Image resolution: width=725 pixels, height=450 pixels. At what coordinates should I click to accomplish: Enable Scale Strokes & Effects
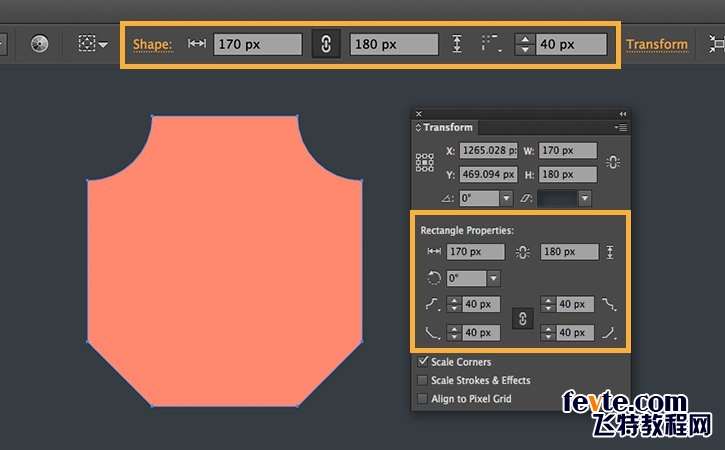422,380
